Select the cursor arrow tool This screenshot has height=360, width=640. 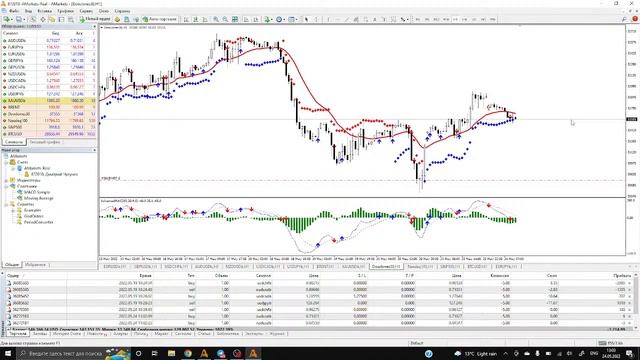tap(306, 19)
